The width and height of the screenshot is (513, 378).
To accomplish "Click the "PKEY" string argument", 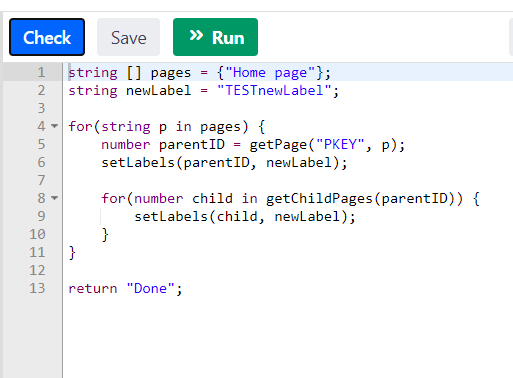I will [340, 145].
